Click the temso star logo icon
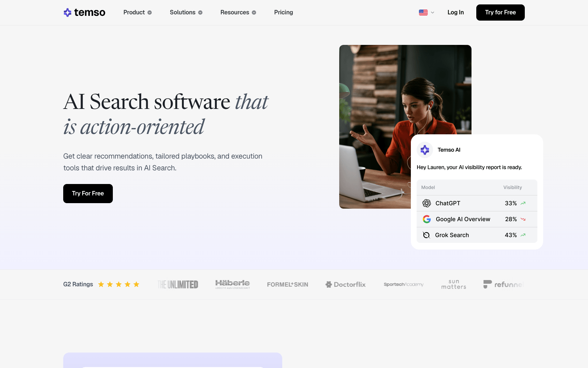This screenshot has width=588, height=368. (x=67, y=13)
